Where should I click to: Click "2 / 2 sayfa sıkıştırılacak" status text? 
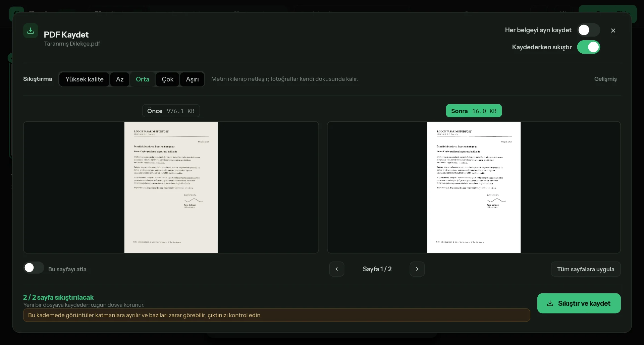(x=58, y=297)
